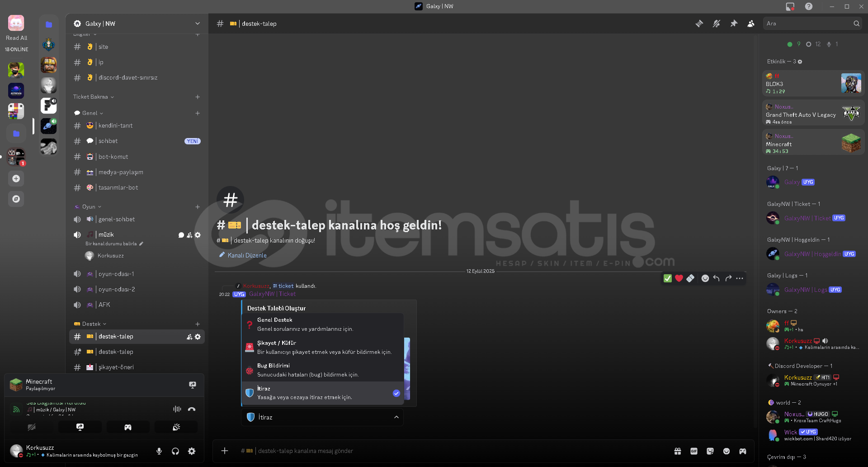Toggle the checked İtiraz option
The height and width of the screenshot is (467, 868).
pos(323,393)
